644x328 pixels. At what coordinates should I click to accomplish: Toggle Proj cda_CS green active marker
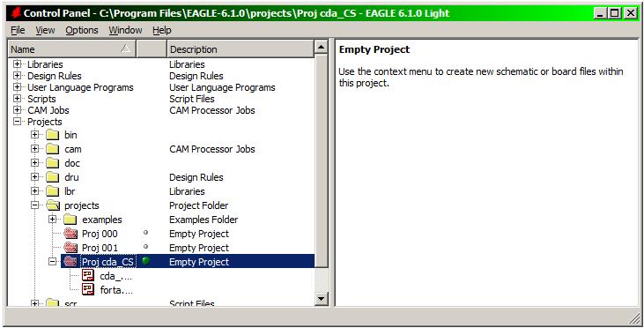pos(145,261)
